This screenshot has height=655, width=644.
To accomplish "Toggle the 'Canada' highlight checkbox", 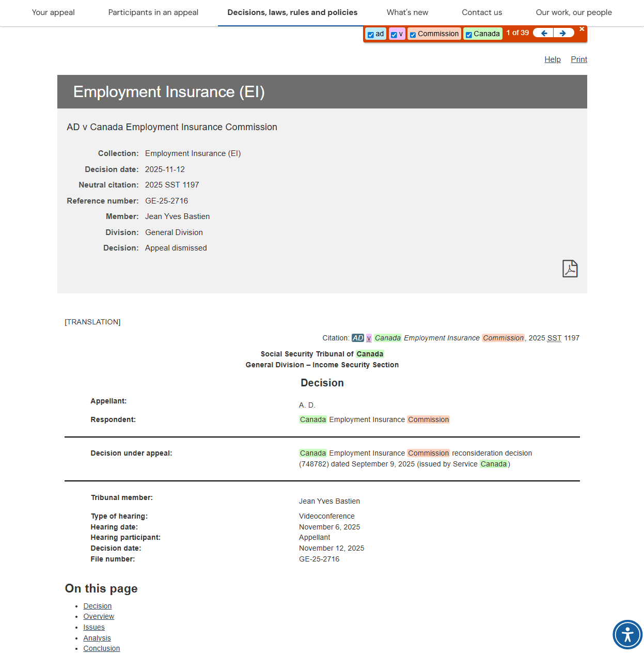I will click(468, 35).
